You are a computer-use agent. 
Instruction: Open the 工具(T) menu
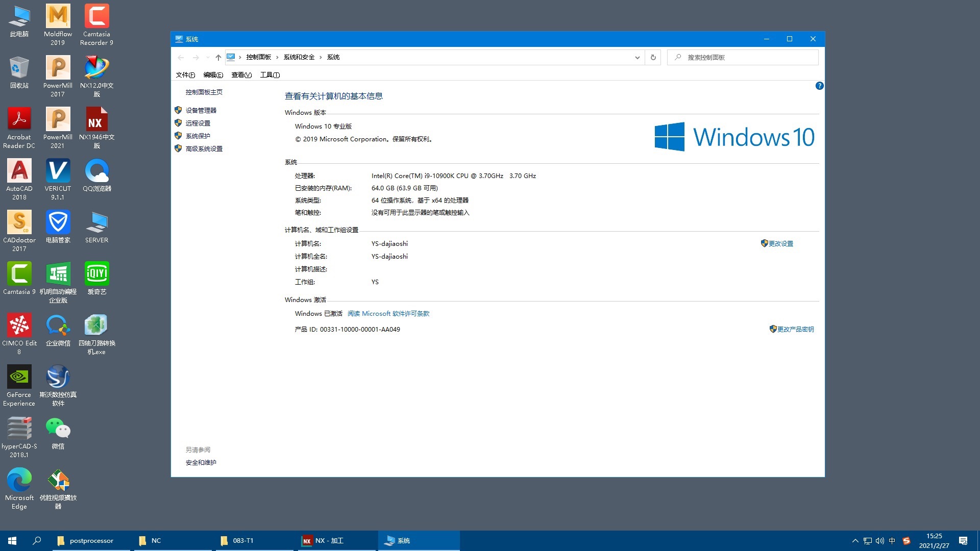(x=270, y=75)
